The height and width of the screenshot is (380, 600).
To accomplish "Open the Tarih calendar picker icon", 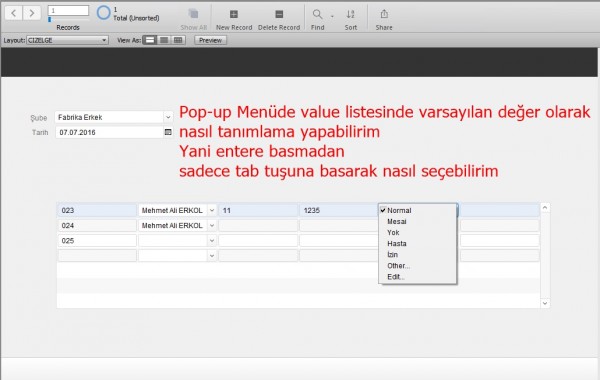I will pos(168,132).
